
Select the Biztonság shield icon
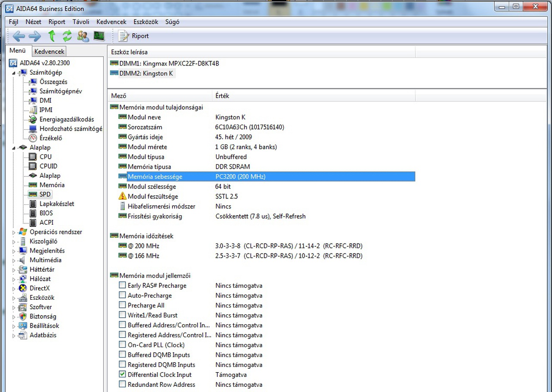[x=23, y=317]
